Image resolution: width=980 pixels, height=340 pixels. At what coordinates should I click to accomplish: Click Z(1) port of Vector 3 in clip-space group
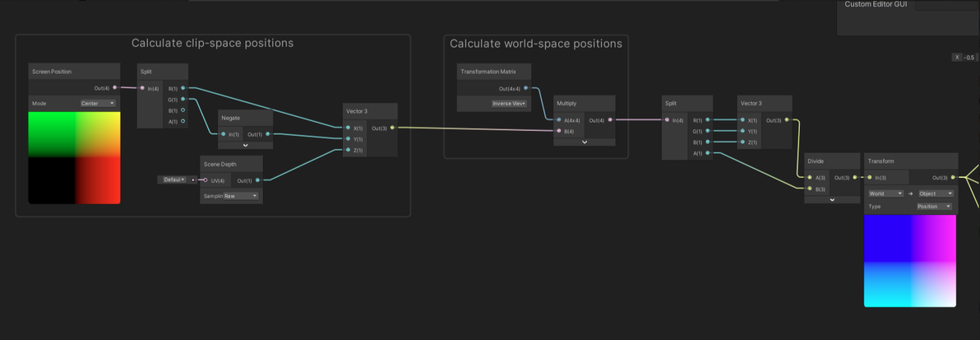pos(348,151)
